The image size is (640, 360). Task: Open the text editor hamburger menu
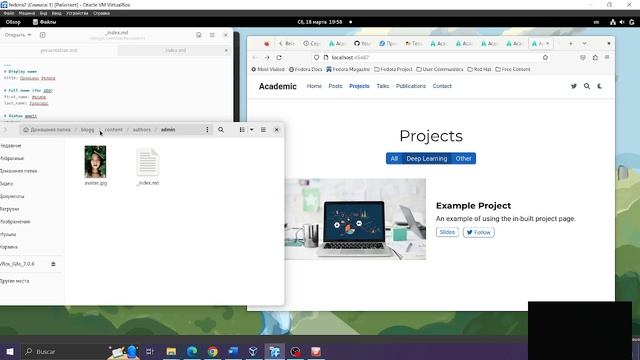click(x=212, y=35)
